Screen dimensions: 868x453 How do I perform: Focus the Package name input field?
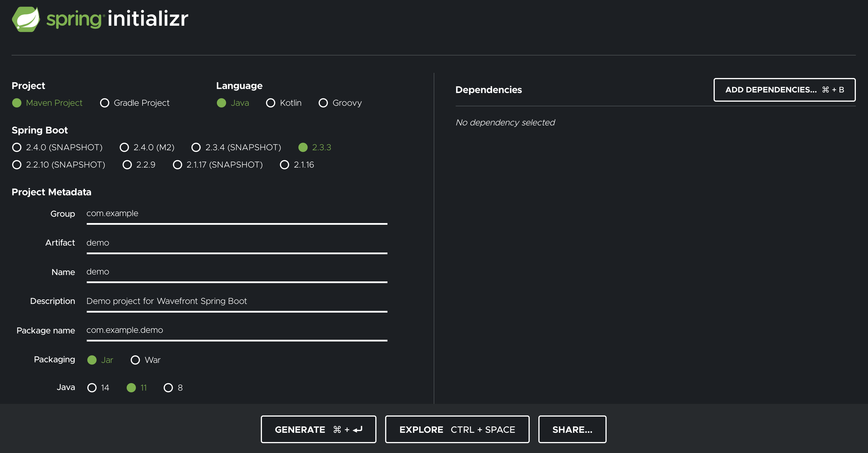tap(237, 331)
